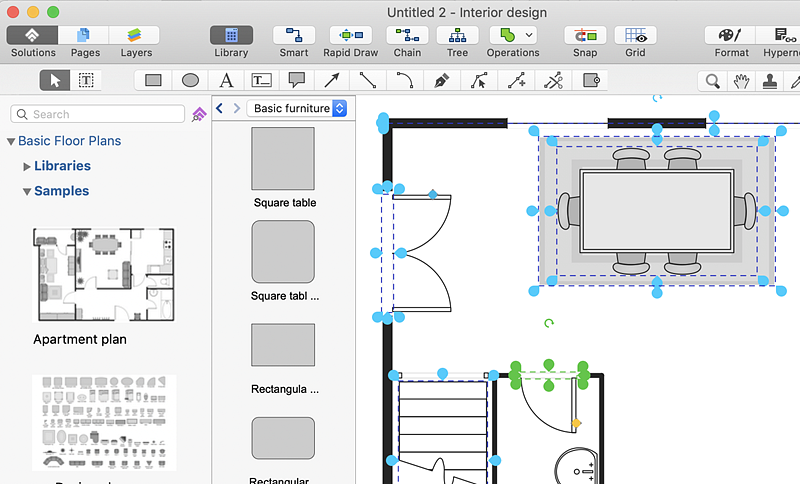800x484 pixels.
Task: Choose the Rectangle shape tool
Action: click(x=154, y=80)
